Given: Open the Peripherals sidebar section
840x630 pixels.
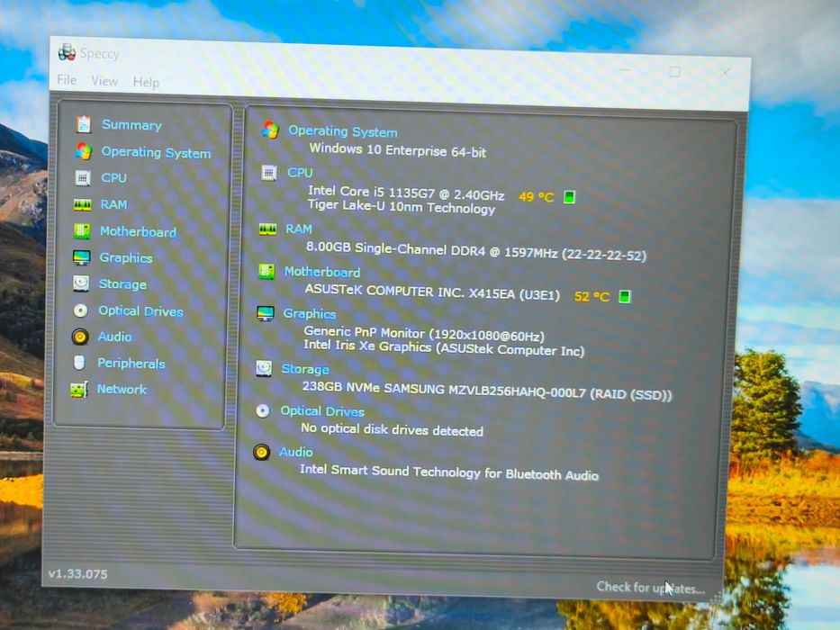Looking at the screenshot, I should click(131, 364).
